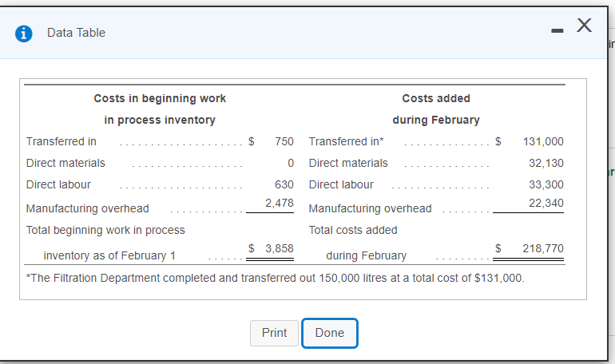The image size is (615, 364).
Task: Select the total beginning inventory 3,858
Action: pyautogui.click(x=280, y=249)
